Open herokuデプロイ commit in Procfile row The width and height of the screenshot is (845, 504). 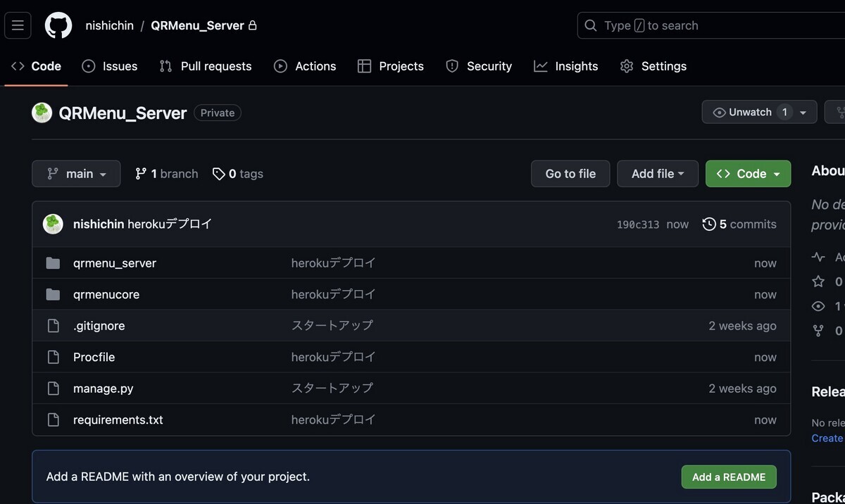334,357
